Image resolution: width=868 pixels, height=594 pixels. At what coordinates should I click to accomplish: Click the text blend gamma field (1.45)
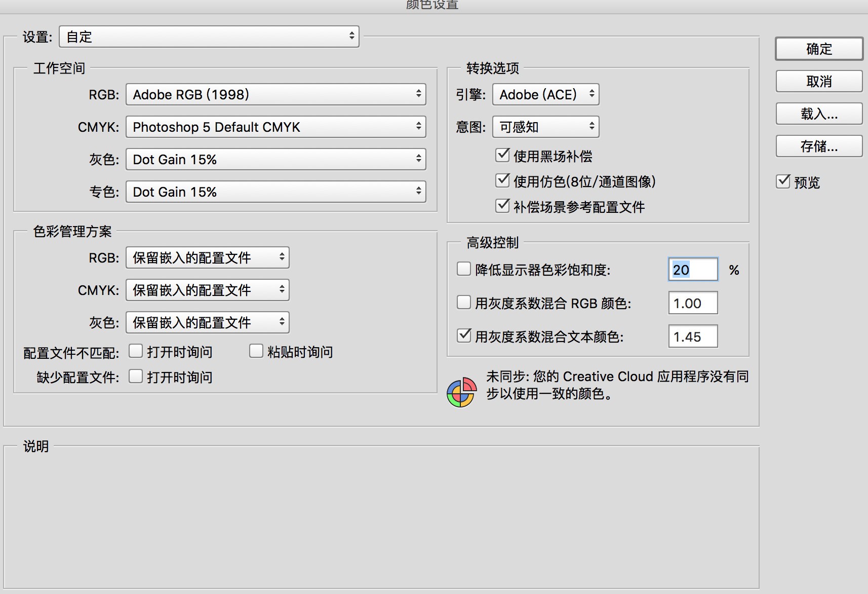[x=693, y=337]
